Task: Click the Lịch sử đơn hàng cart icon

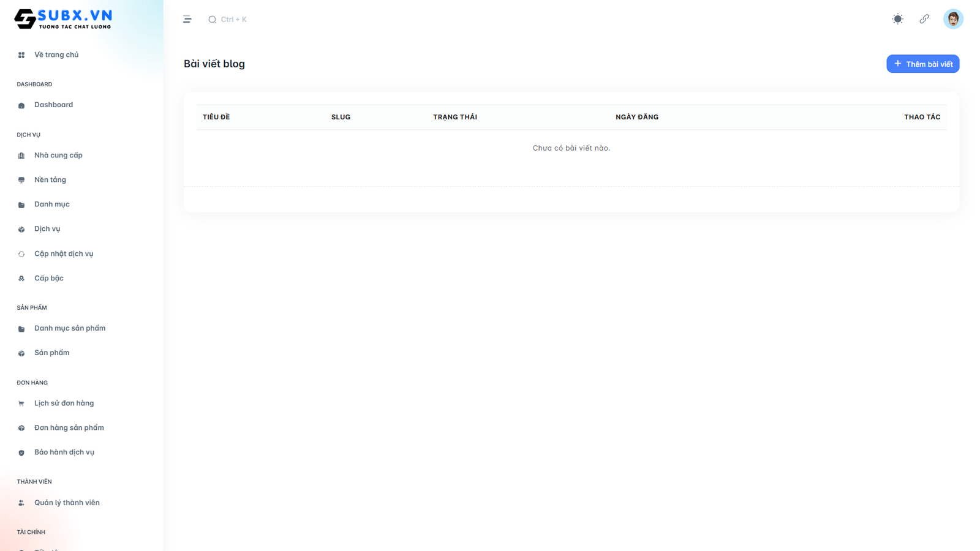Action: pos(21,403)
